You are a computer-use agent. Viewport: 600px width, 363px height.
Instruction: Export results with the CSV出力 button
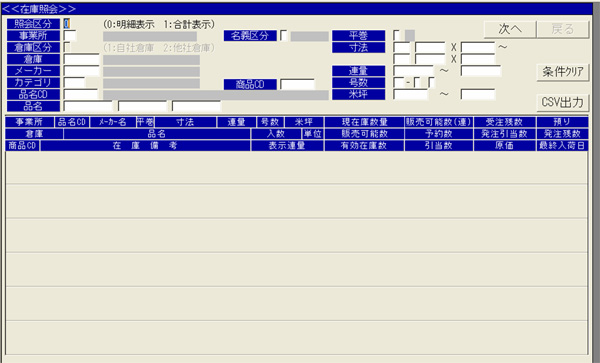(x=562, y=102)
